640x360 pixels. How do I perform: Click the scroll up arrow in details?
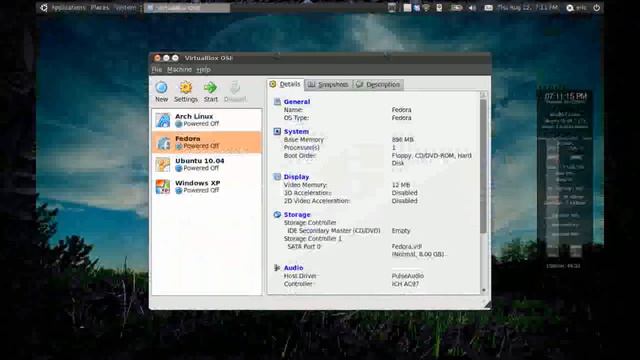coord(484,95)
